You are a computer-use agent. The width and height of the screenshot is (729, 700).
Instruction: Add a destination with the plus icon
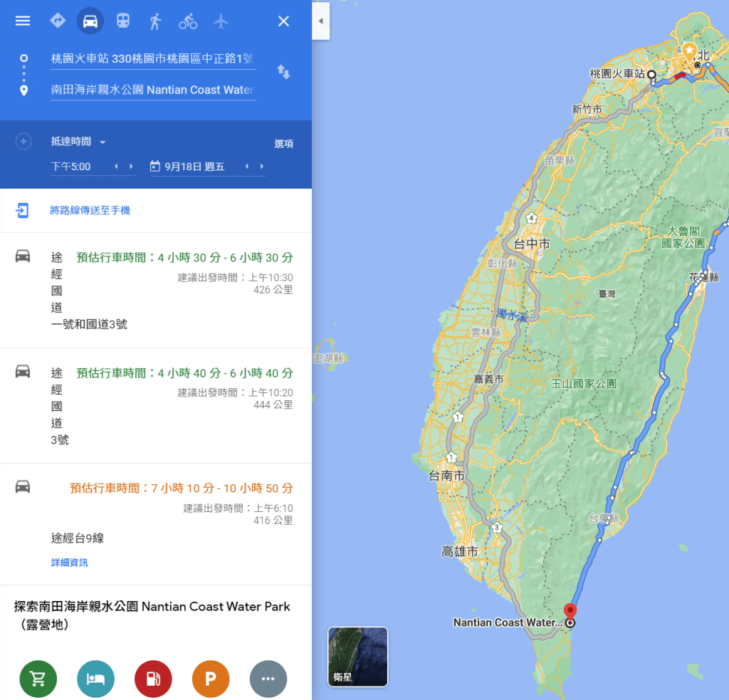[23, 142]
